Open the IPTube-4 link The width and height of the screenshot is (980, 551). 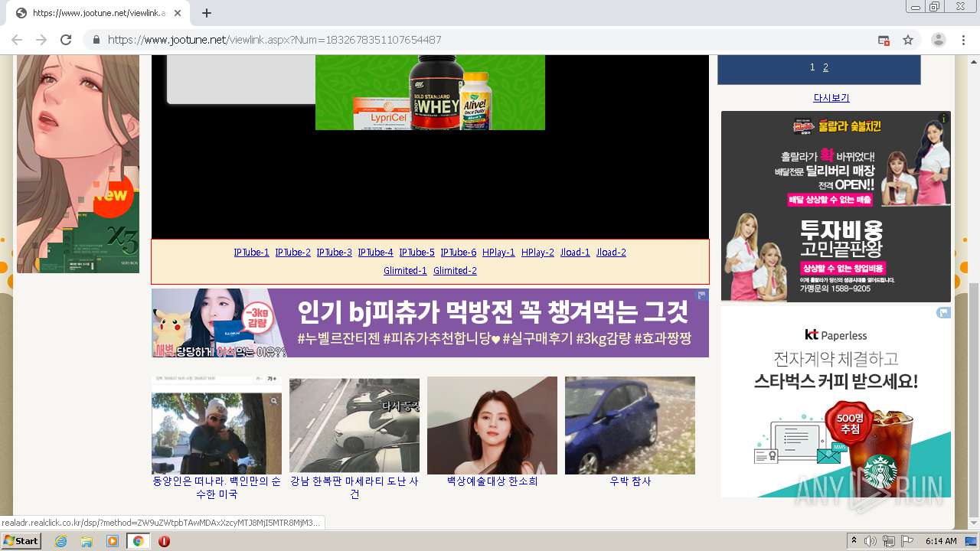click(x=375, y=253)
